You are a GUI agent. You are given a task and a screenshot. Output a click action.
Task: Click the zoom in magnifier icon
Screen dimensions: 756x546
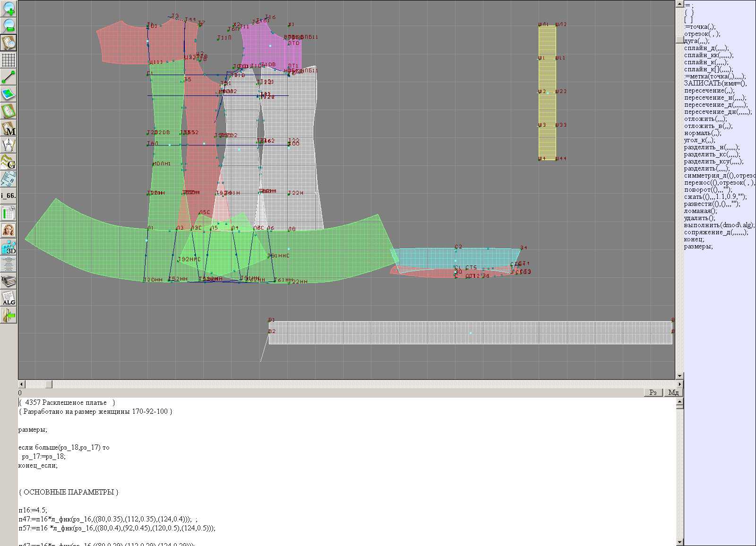(x=9, y=8)
